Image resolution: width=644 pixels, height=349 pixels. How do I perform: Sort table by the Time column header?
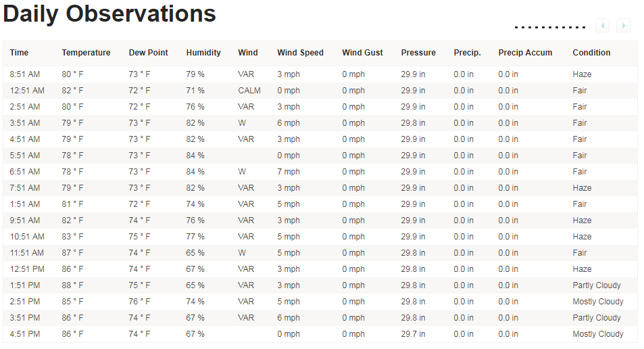20,53
